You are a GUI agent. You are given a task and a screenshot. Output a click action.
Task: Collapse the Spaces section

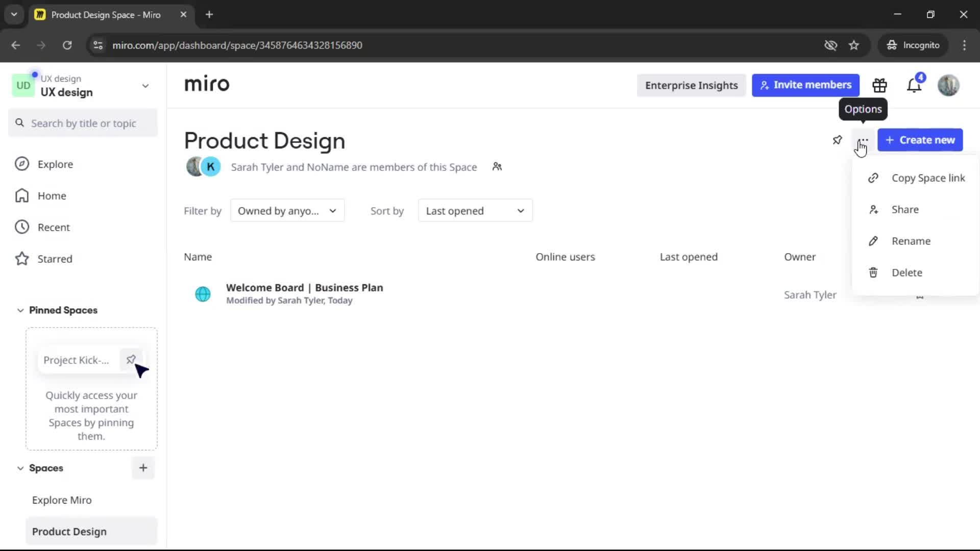(20, 468)
